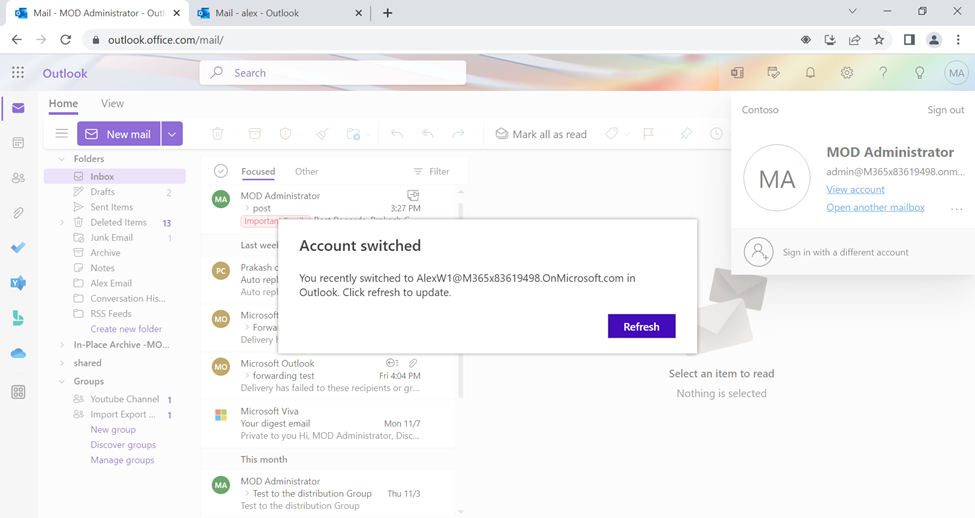Viewport: 975px width, 518px height.
Task: Open OneDrive cloud icon in left rail
Action: coord(18,353)
